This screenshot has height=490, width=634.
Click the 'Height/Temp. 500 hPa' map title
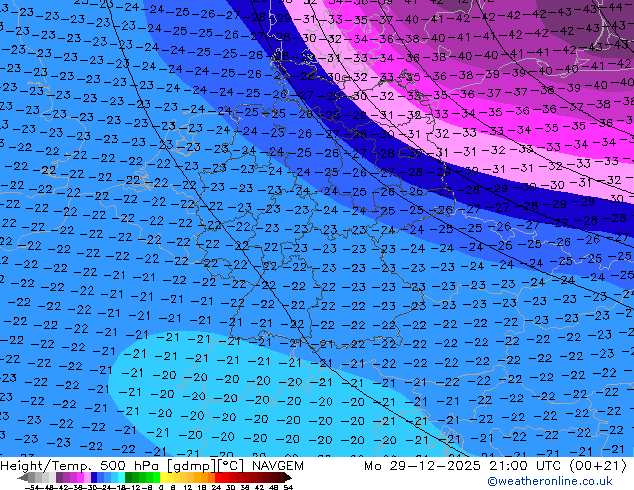point(78,466)
